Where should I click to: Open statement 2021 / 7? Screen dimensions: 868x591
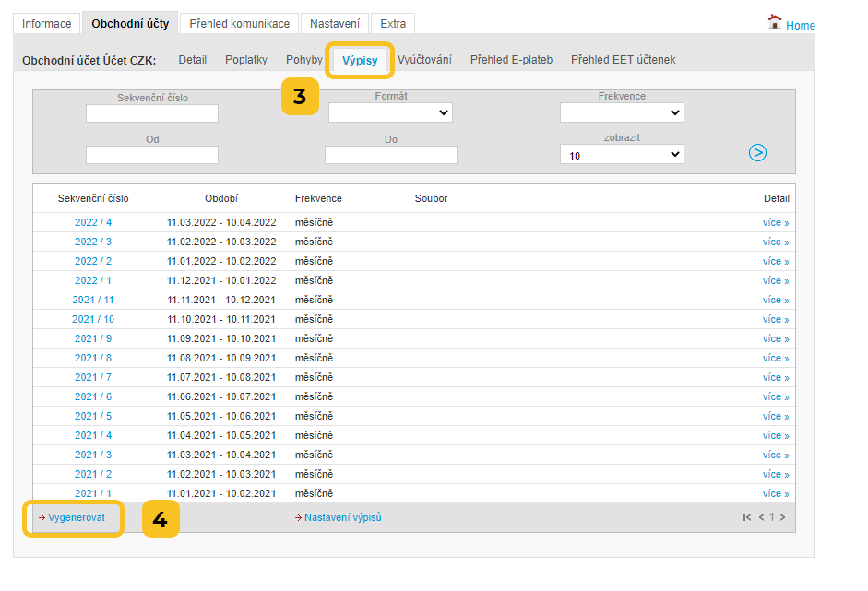93,377
